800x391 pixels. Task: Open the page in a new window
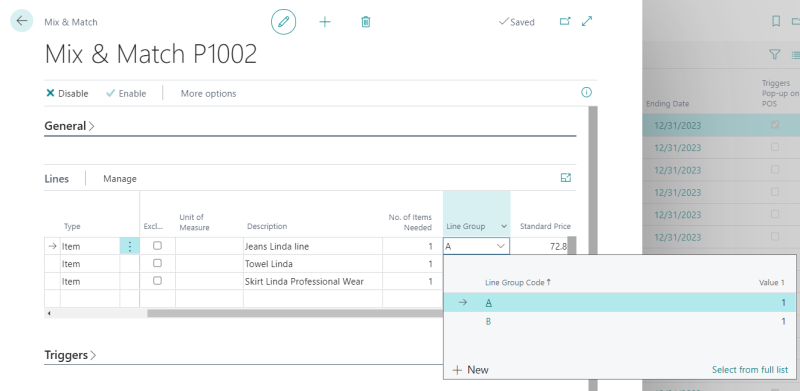[565, 21]
